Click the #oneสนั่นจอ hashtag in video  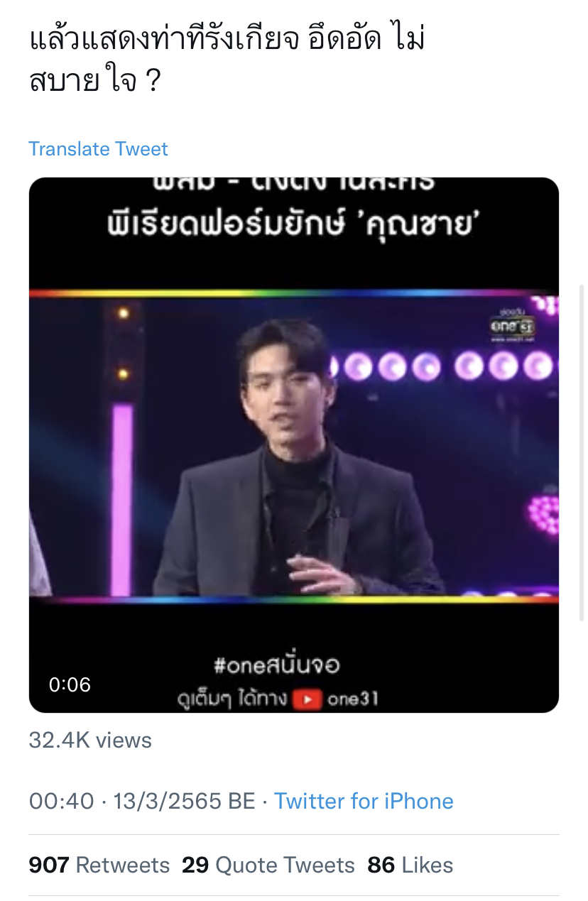pyautogui.click(x=277, y=666)
